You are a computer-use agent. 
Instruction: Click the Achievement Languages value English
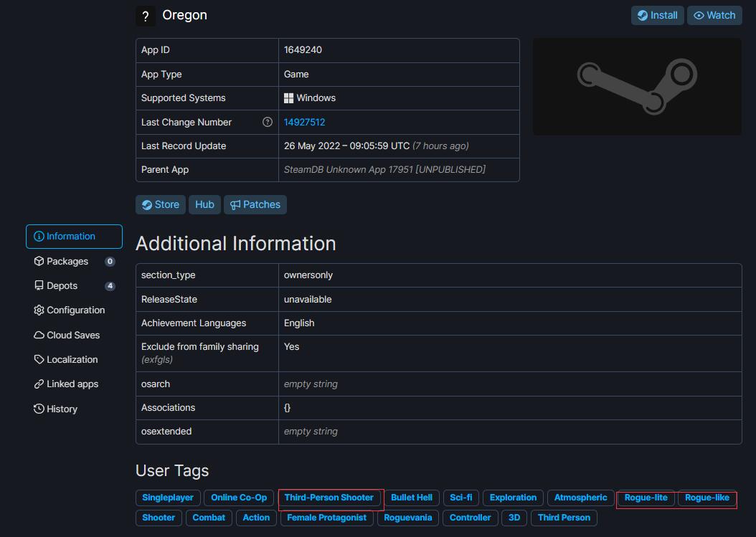(x=299, y=323)
